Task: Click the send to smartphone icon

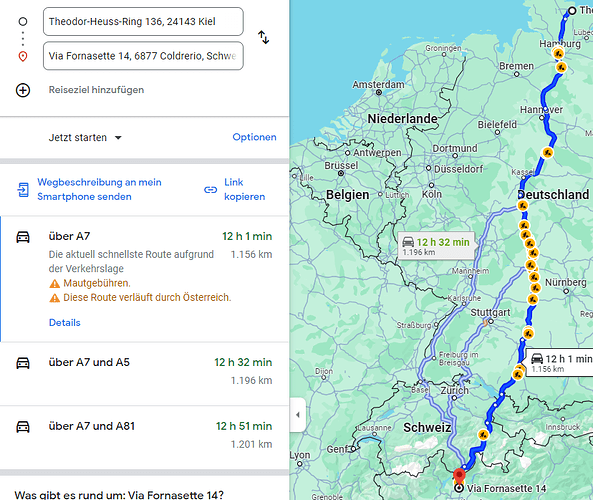Action: point(23,189)
